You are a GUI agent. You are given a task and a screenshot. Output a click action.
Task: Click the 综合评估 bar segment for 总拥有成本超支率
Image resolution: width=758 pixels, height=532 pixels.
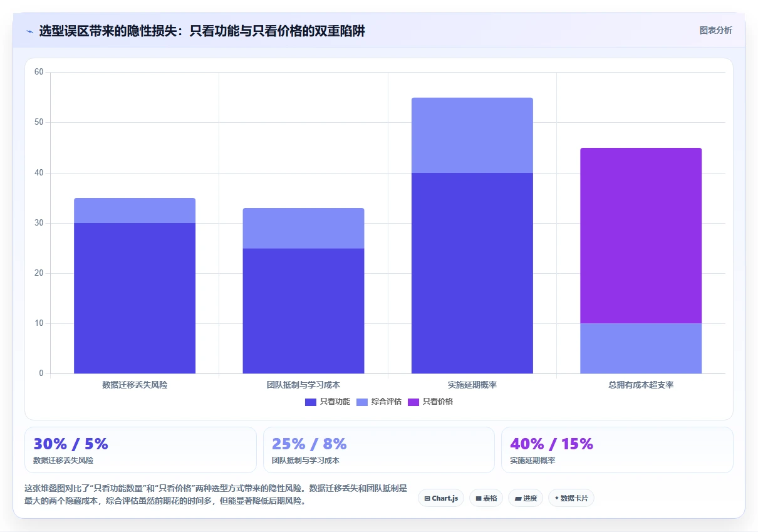(641, 348)
